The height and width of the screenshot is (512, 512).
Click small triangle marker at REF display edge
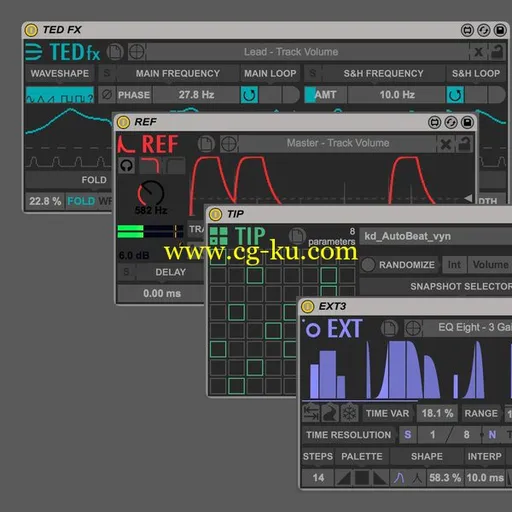[x=468, y=198]
